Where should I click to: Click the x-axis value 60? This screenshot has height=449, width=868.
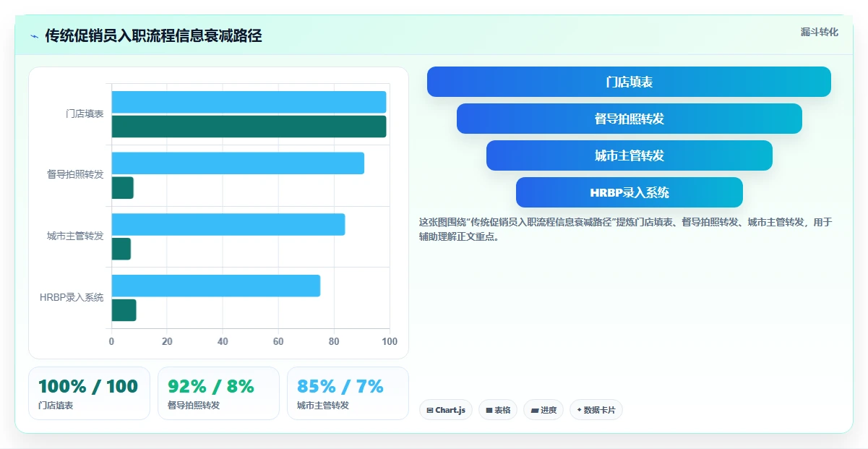[x=278, y=341]
